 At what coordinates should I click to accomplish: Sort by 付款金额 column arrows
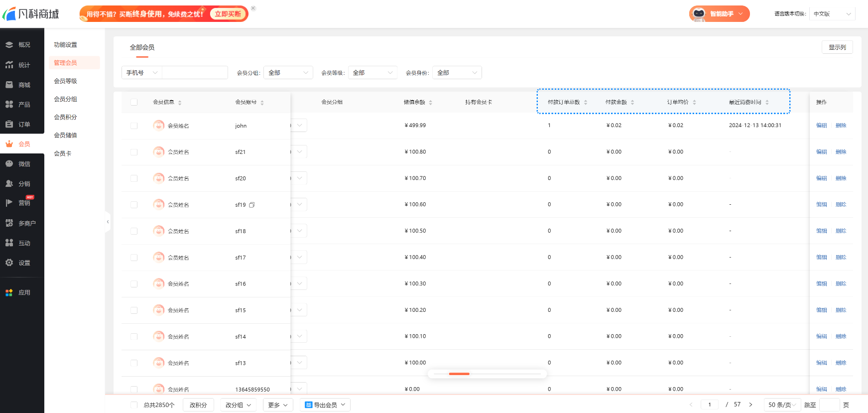point(632,103)
